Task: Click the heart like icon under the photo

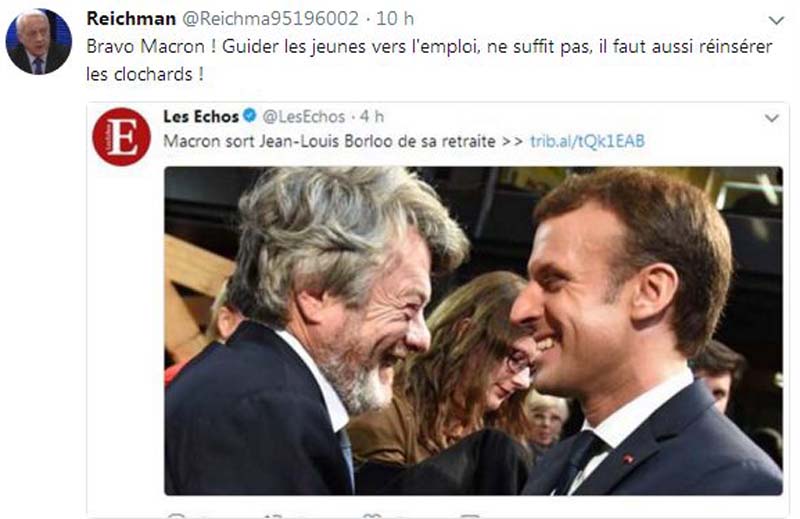Action: pos(372,516)
